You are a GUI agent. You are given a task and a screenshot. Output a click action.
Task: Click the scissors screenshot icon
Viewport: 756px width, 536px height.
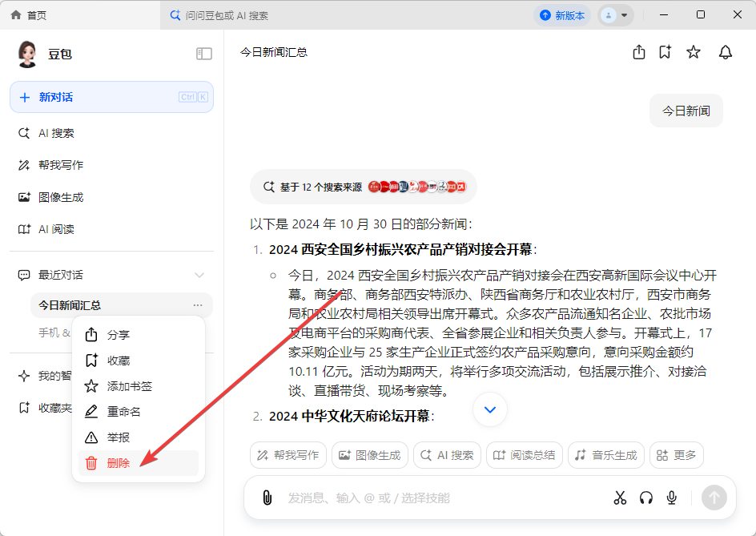[620, 498]
